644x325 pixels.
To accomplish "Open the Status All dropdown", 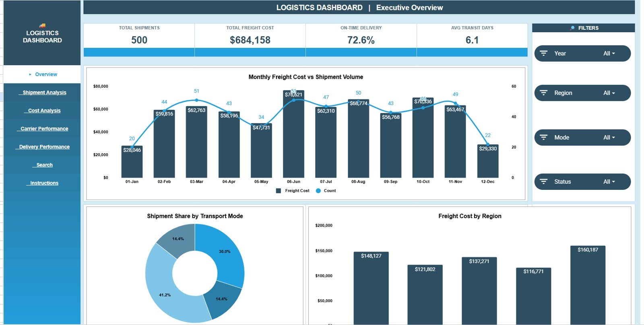I will pyautogui.click(x=609, y=182).
